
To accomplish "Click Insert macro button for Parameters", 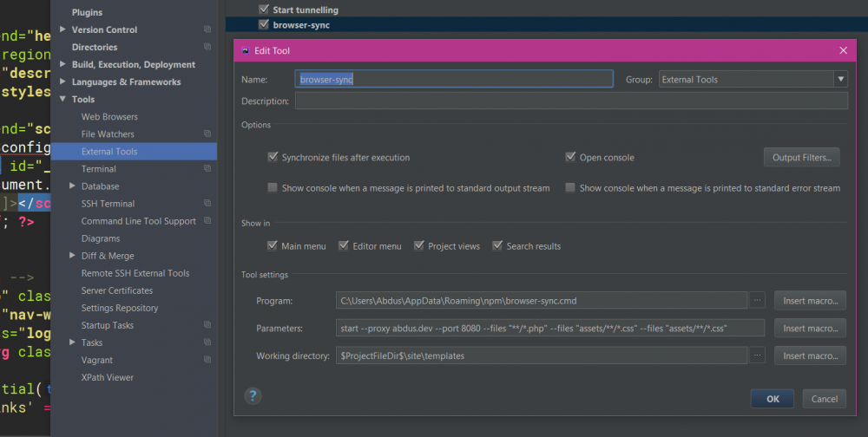I will coord(810,329).
